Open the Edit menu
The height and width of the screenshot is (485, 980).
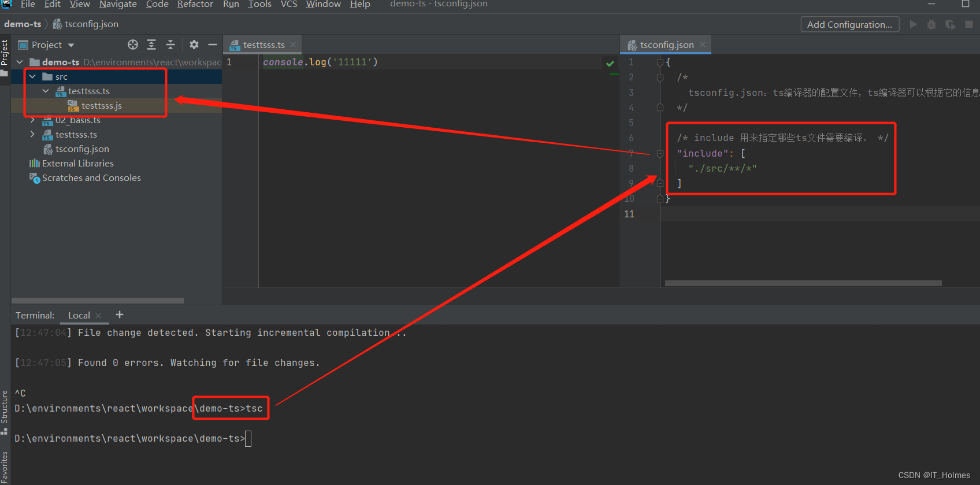click(52, 4)
